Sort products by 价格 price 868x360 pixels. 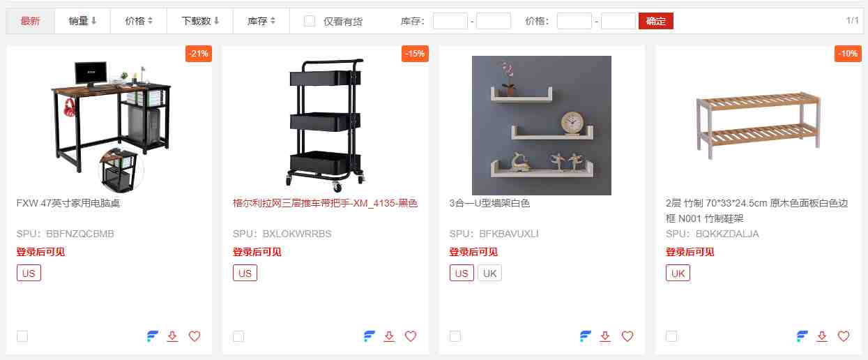[x=139, y=21]
